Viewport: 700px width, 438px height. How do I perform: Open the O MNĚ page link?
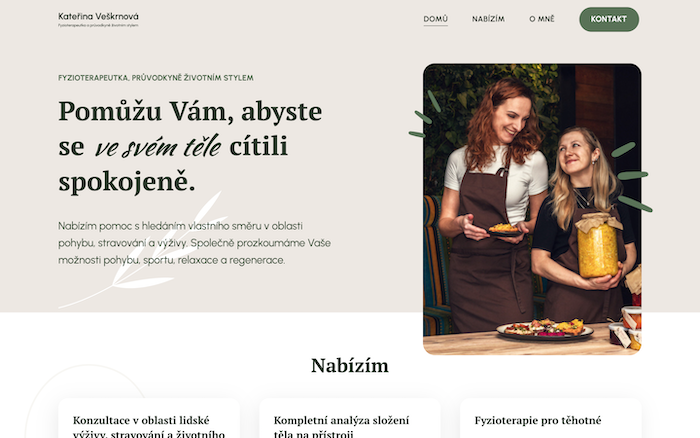coord(542,19)
